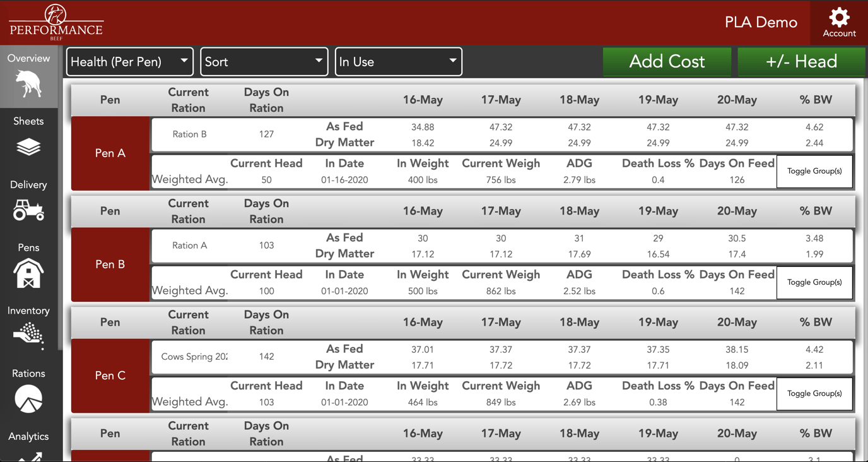Select the Sheets icon in sidebar
The image size is (868, 462).
coord(28,146)
